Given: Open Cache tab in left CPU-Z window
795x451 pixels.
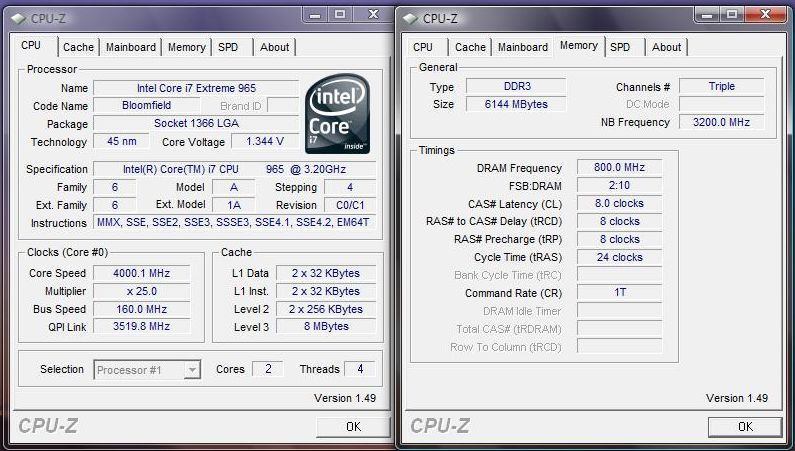Looking at the screenshot, I should [79, 47].
